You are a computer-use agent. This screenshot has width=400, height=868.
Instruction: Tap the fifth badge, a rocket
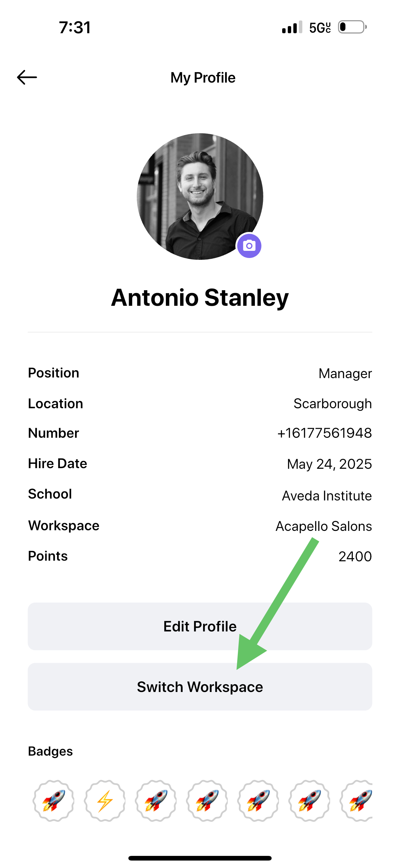[x=258, y=801]
